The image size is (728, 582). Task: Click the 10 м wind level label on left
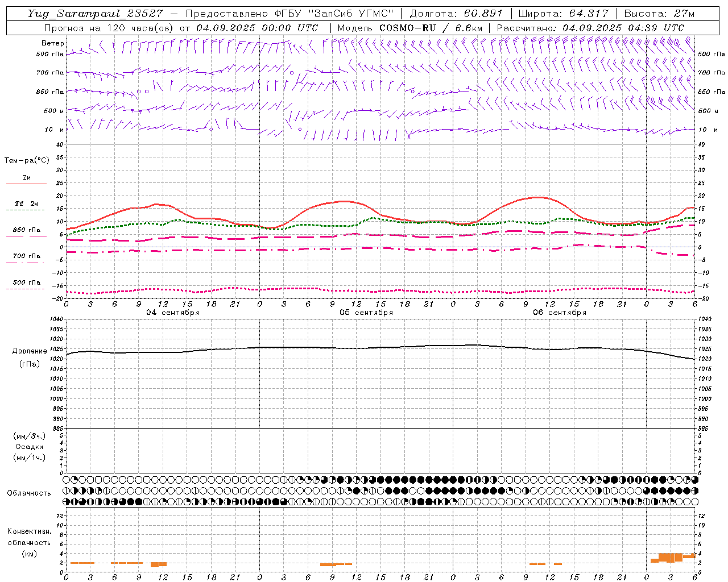click(55, 130)
